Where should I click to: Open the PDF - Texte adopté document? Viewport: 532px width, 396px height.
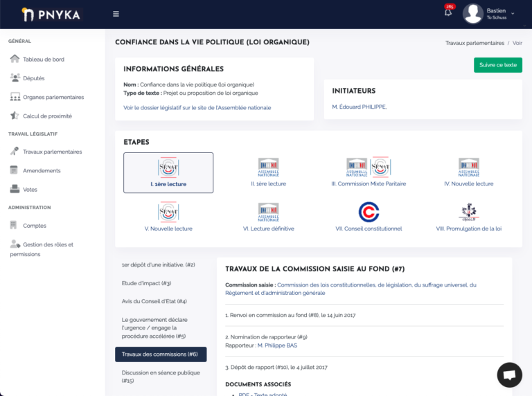[x=263, y=394]
